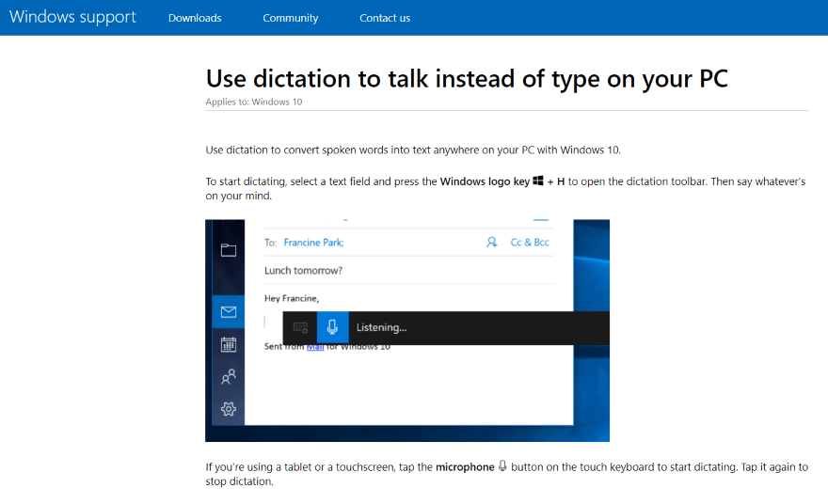828x504 pixels.
Task: Select the Francine Park recipient
Action: (x=313, y=243)
